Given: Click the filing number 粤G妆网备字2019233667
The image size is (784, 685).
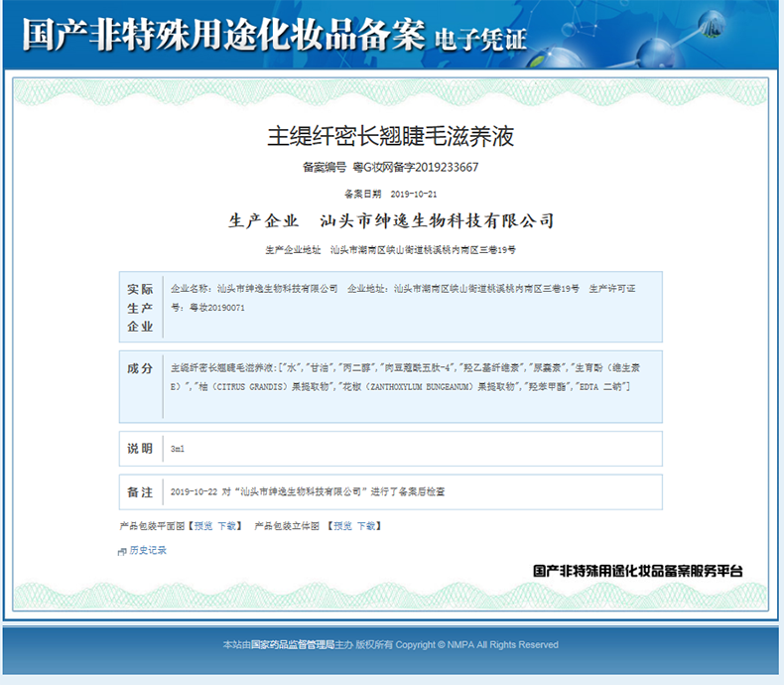Looking at the screenshot, I should click(x=416, y=168).
